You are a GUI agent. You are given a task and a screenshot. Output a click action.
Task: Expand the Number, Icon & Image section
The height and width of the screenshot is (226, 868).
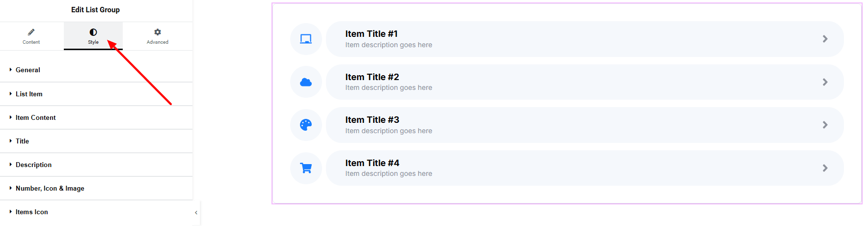(x=50, y=188)
